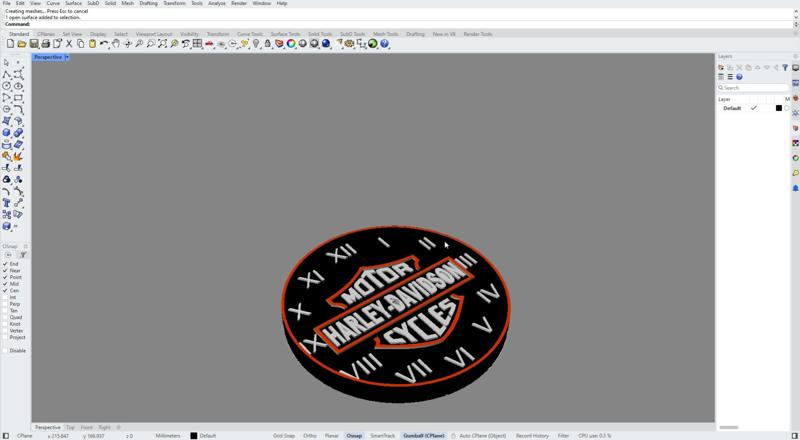Click the Print icon in the toolbar
The width and height of the screenshot is (800, 440).
[45, 44]
